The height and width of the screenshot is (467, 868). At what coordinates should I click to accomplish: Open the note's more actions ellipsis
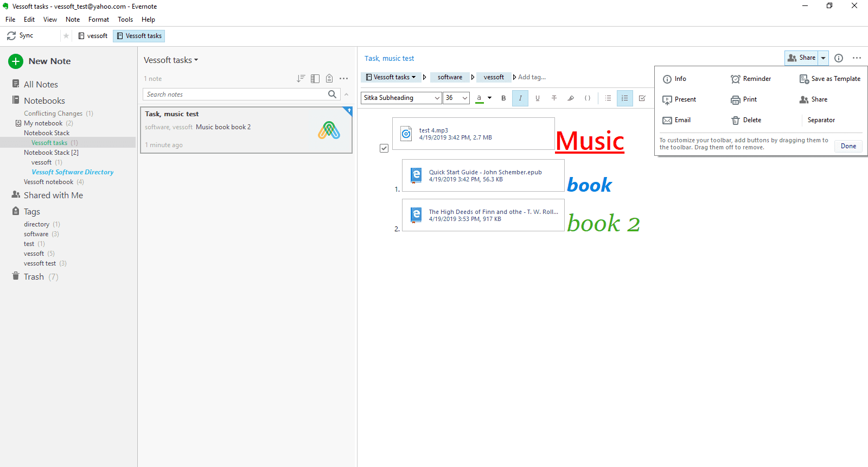point(857,58)
